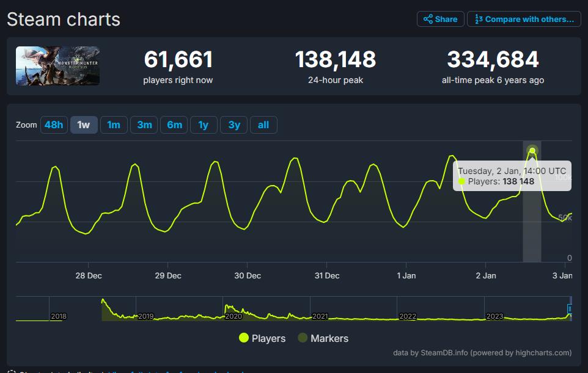This screenshot has width=588, height=373.
Task: Click the 138,148 24-hour peak value
Action: point(336,60)
